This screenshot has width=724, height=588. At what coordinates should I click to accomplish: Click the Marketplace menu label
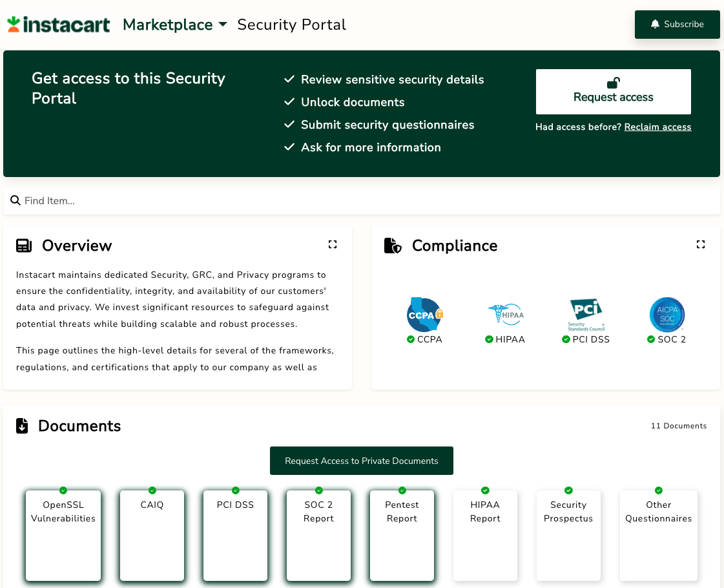(x=168, y=25)
